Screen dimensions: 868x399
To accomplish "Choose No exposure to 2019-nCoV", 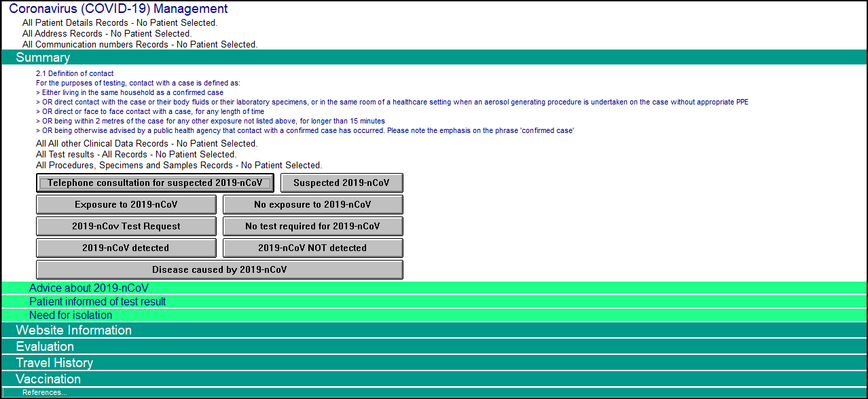I will 312,205.
